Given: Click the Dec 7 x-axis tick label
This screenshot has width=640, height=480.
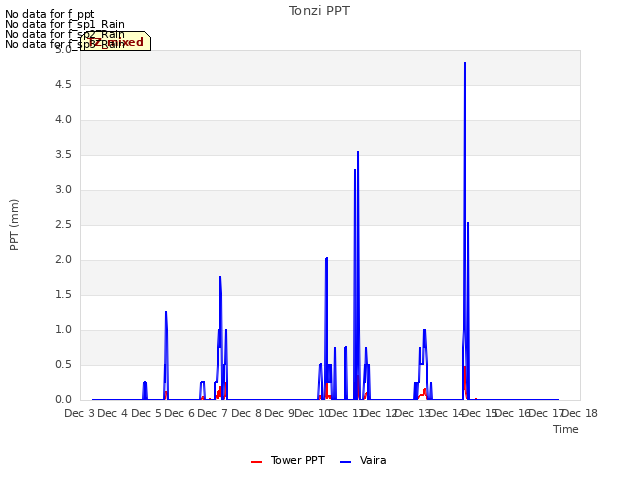Looking at the screenshot, I should tap(213, 413).
